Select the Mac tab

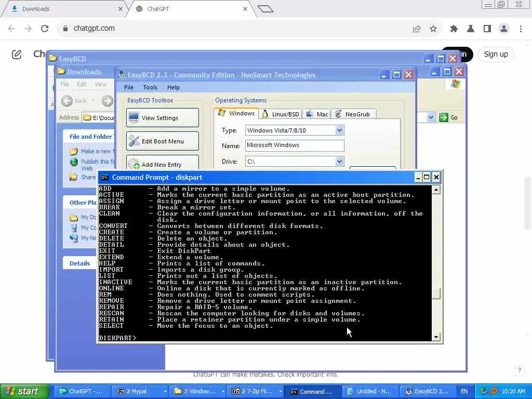316,114
